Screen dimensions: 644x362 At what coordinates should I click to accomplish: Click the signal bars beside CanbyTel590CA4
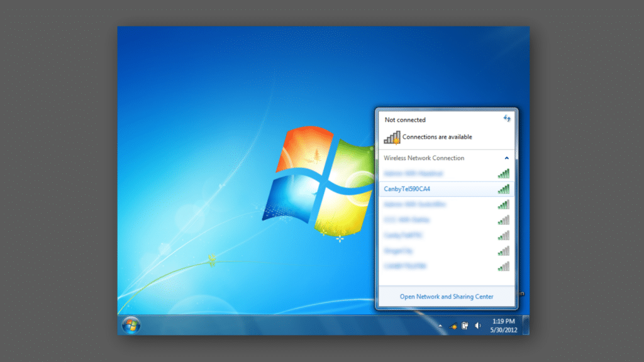[504, 189]
